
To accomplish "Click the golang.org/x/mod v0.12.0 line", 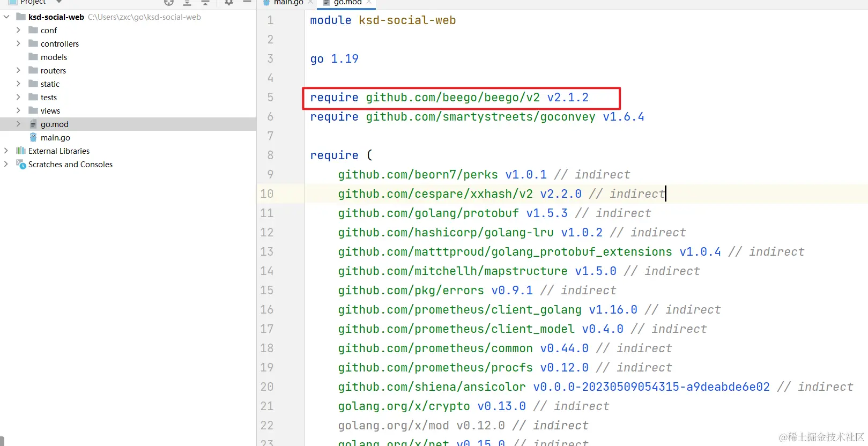I will pos(463,426).
